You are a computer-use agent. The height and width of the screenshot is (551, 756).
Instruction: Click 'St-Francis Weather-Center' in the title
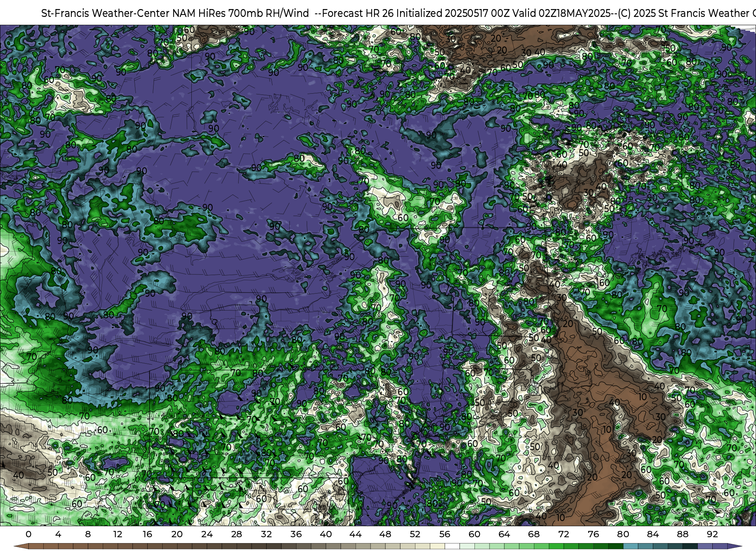coord(106,13)
